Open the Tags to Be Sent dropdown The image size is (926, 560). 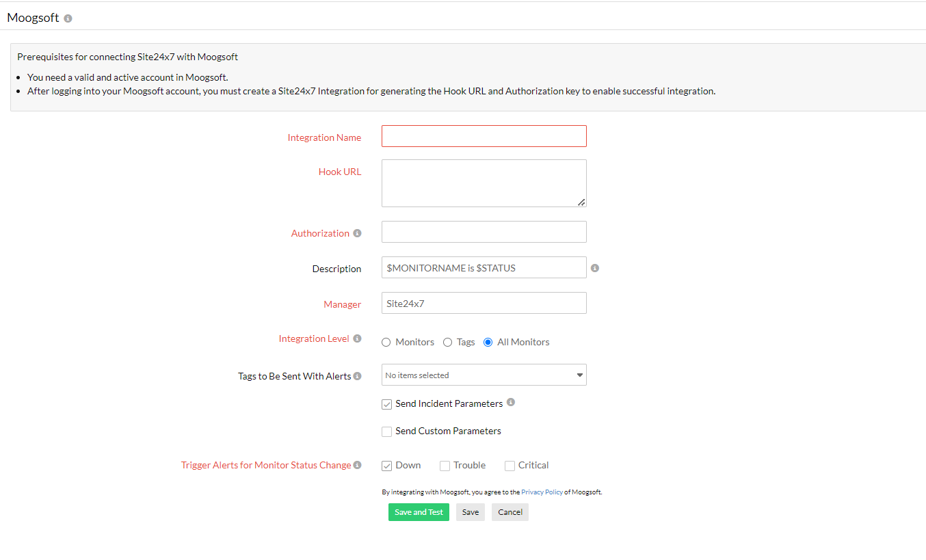point(484,375)
